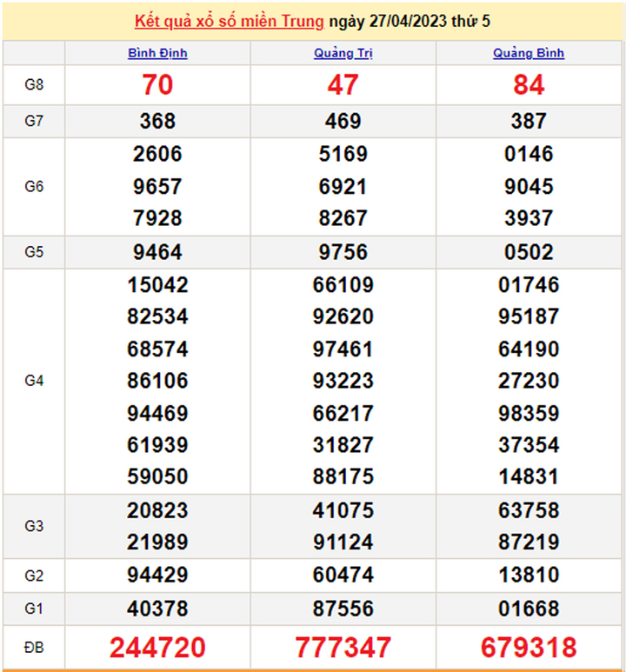Select the G4 row label
The height and width of the screenshot is (672, 626).
tap(34, 381)
